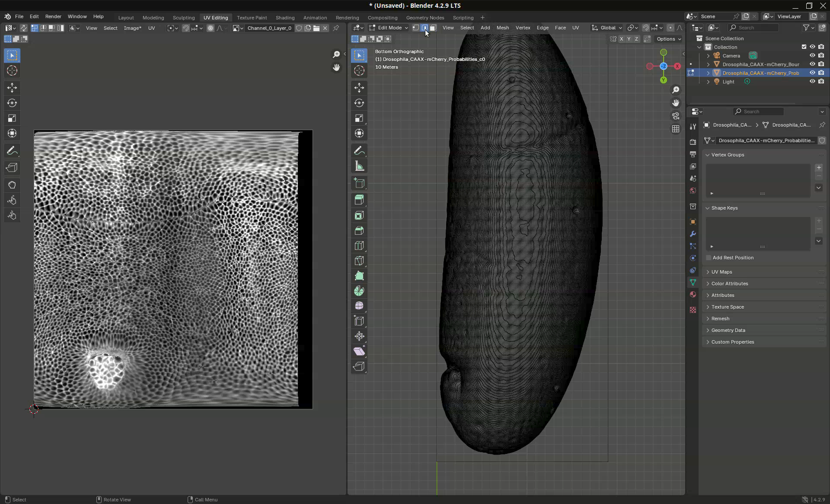Select the Loop Cut tool
This screenshot has height=504, width=830.
tap(359, 246)
